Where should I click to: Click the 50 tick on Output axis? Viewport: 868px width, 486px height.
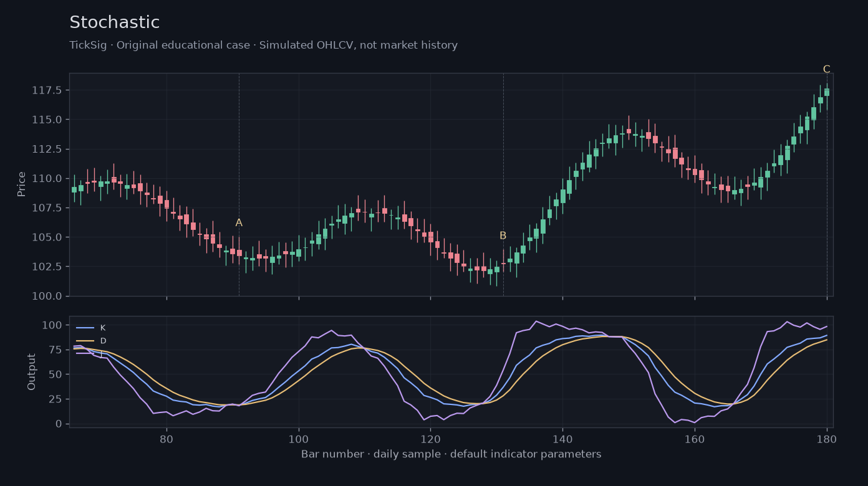tap(56, 374)
